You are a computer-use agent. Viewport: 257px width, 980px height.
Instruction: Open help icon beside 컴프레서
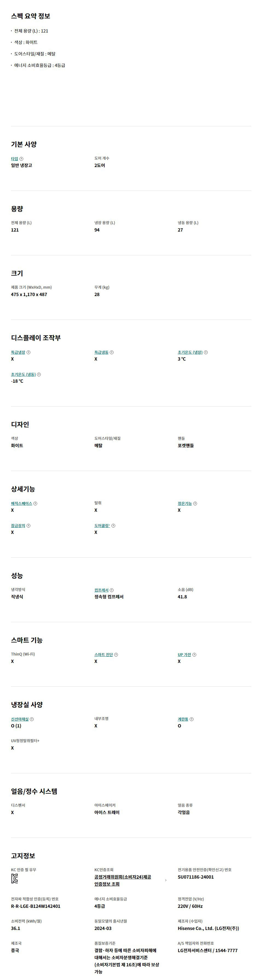(x=112, y=590)
